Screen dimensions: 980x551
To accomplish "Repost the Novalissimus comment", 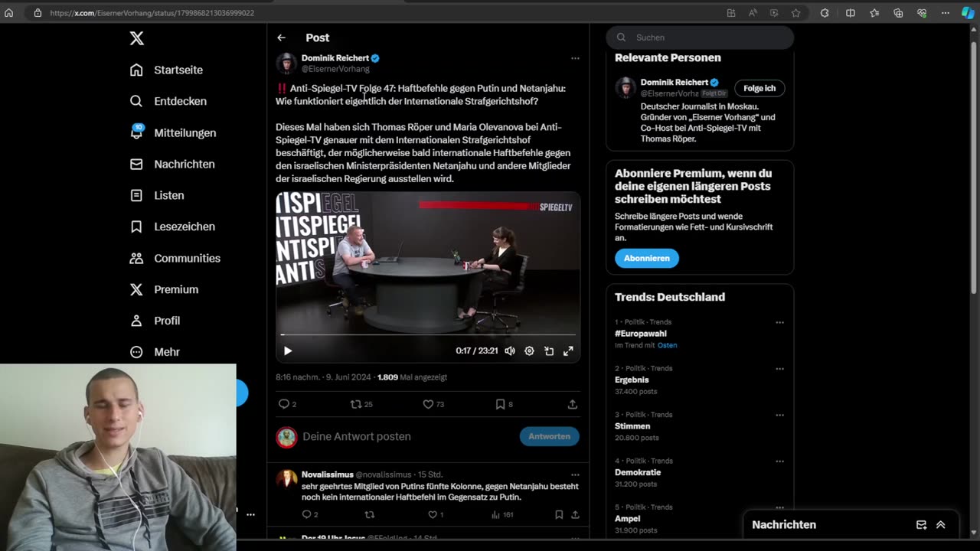I will 370,515.
